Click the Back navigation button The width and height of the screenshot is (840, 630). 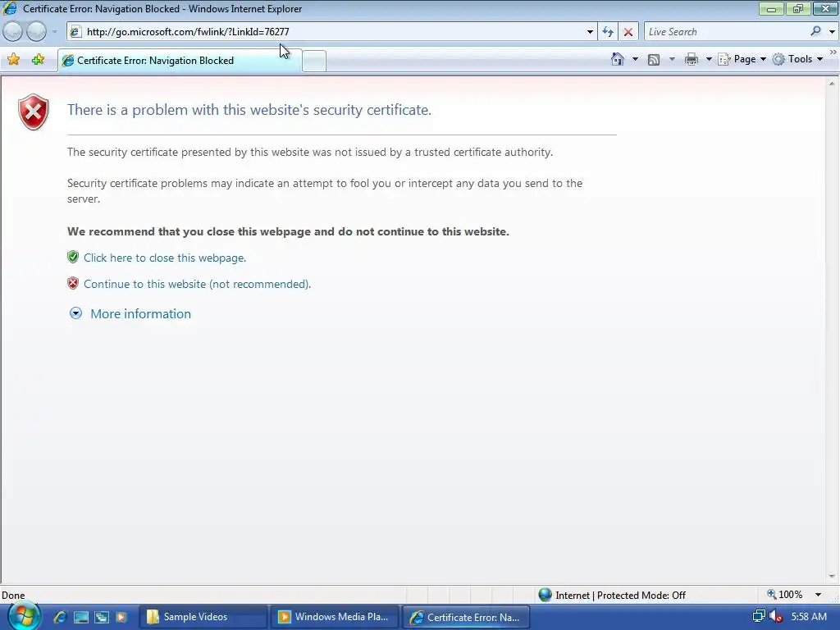pyautogui.click(x=13, y=32)
